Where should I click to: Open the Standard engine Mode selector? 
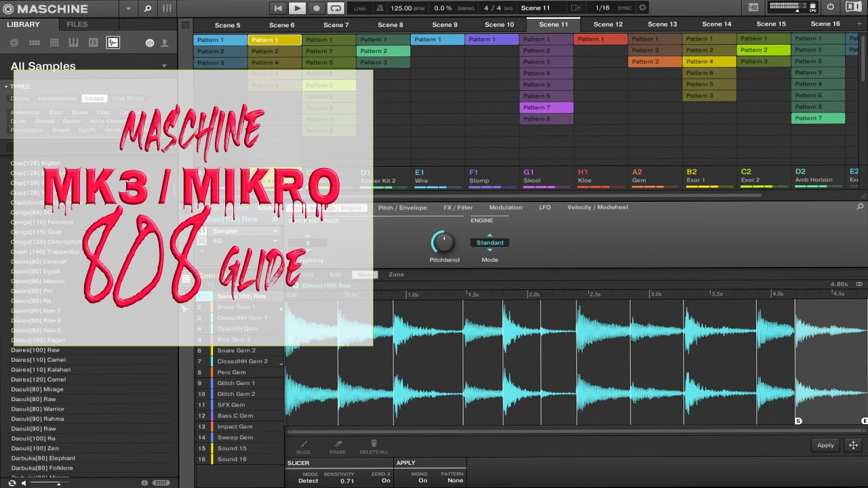click(x=490, y=243)
